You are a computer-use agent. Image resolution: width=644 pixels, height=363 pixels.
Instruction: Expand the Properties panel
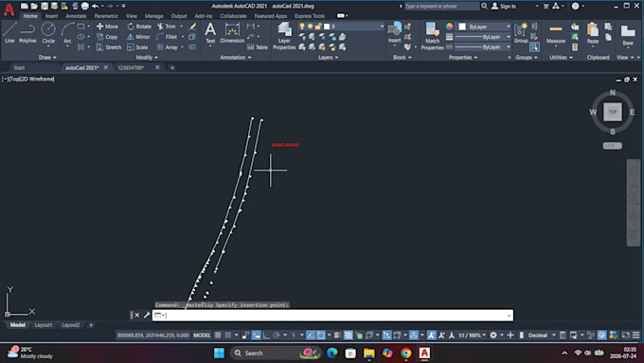click(463, 58)
